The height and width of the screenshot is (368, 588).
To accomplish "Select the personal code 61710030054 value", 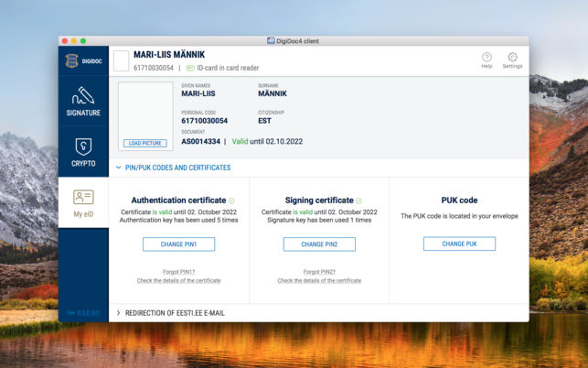I will (204, 121).
